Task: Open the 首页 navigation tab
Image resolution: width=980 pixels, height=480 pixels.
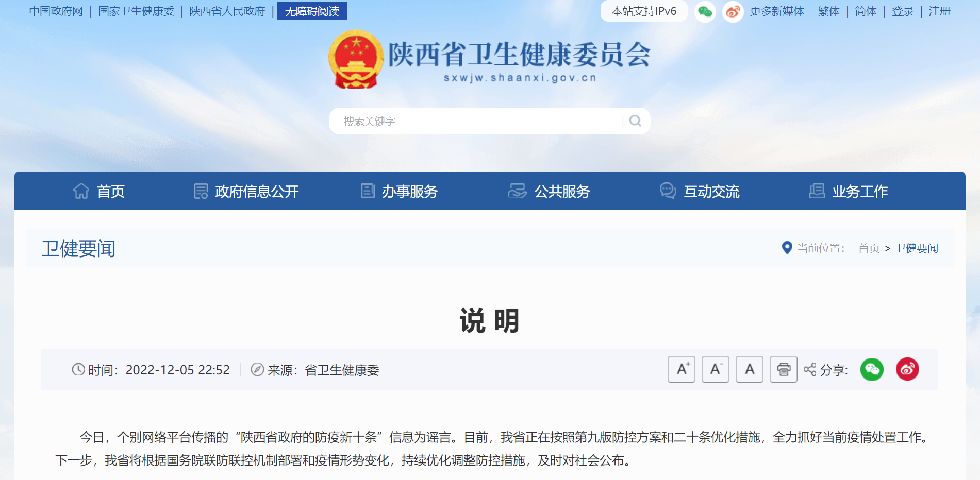Action: (x=99, y=191)
